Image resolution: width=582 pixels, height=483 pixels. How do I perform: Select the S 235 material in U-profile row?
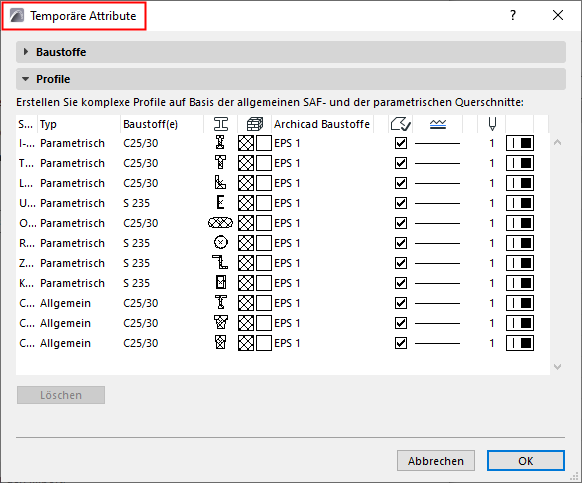(x=137, y=203)
